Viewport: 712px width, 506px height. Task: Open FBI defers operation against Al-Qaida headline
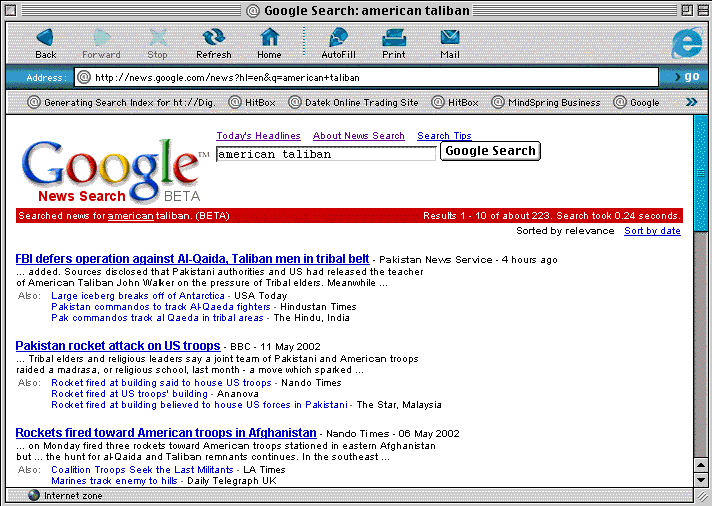pos(192,258)
